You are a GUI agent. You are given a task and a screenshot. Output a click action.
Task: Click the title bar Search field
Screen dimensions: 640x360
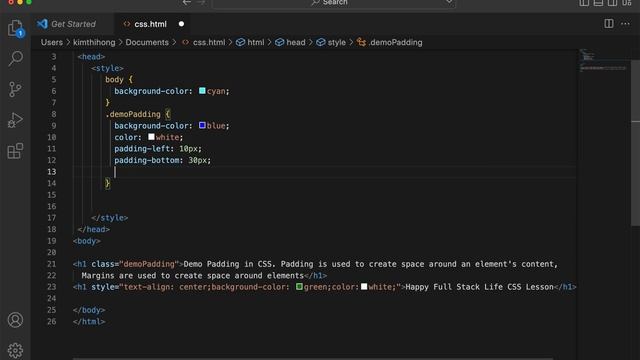[334, 3]
